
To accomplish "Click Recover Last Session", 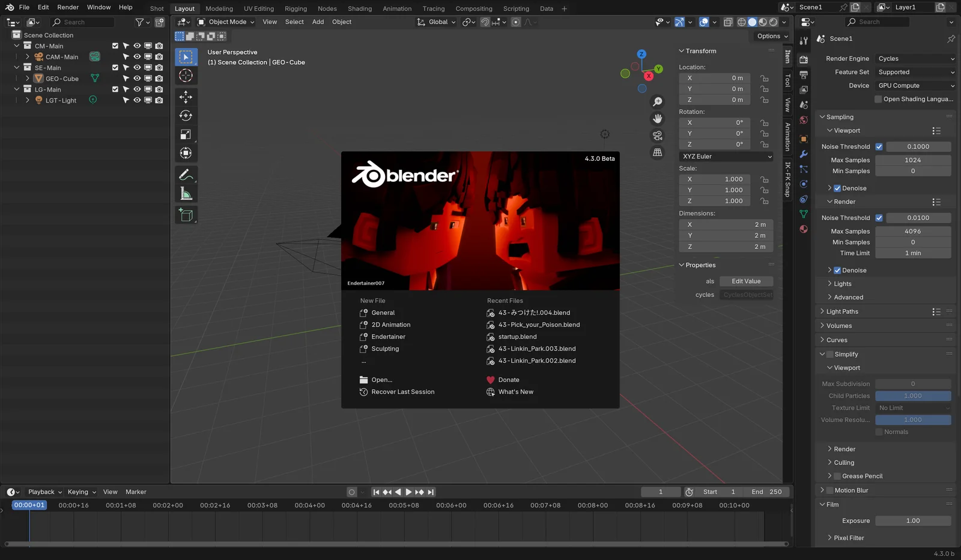I will (402, 392).
